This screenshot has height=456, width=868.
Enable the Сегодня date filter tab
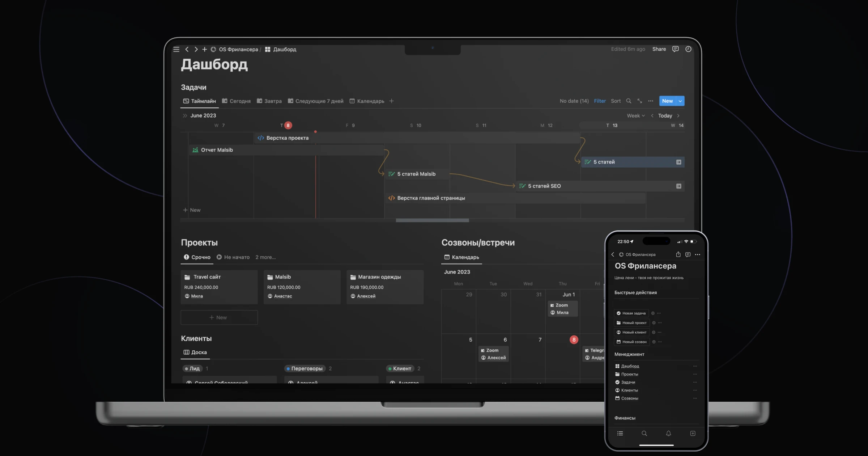pyautogui.click(x=239, y=101)
